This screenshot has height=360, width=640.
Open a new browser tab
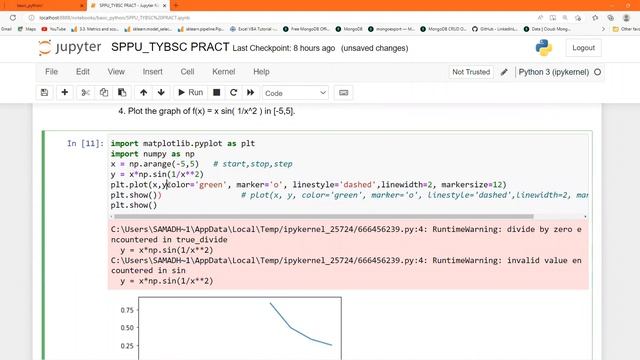point(176,5)
